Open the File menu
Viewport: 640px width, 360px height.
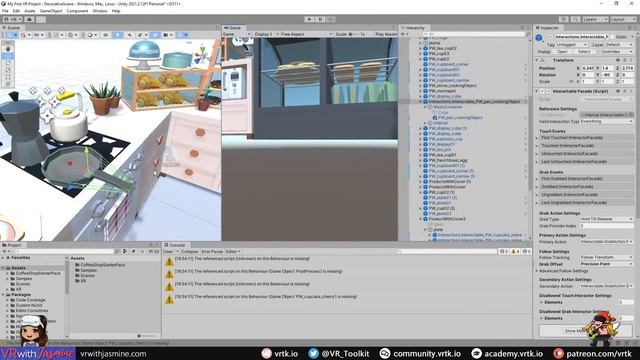pos(5,11)
